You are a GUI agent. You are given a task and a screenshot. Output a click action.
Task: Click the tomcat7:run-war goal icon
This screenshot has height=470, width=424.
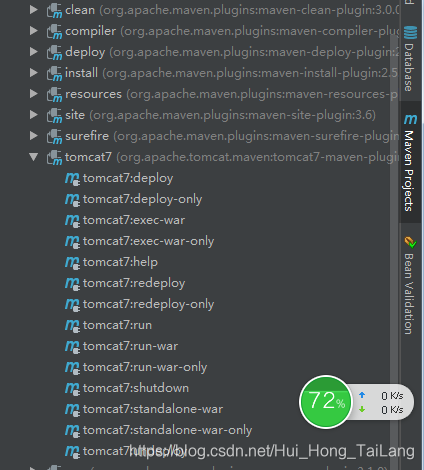click(72, 347)
